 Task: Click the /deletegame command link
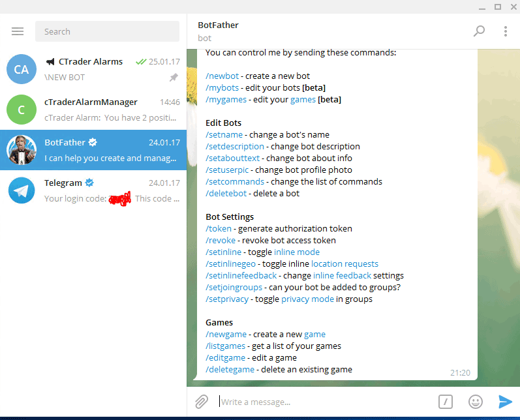(230, 369)
